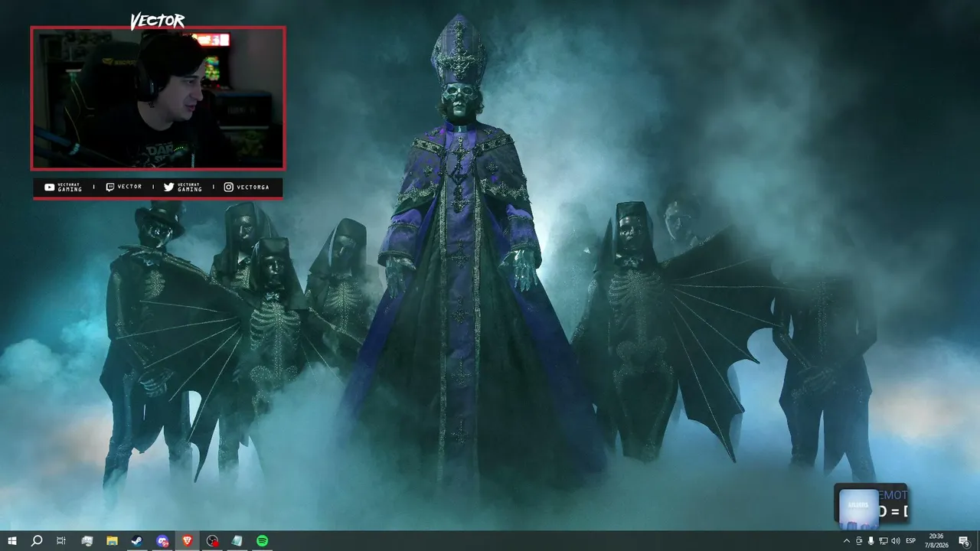Open network status tray icon
The height and width of the screenshot is (551, 980).
[883, 541]
